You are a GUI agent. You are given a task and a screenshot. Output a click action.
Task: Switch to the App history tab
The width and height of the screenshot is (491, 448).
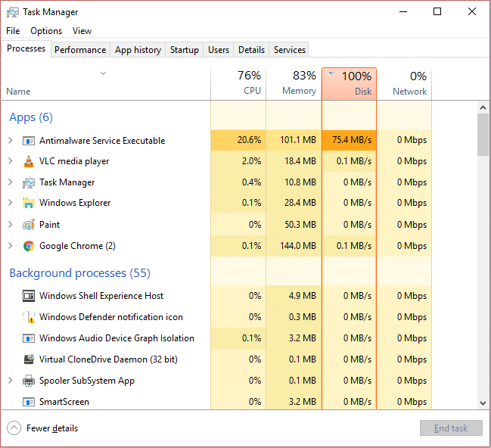point(138,50)
